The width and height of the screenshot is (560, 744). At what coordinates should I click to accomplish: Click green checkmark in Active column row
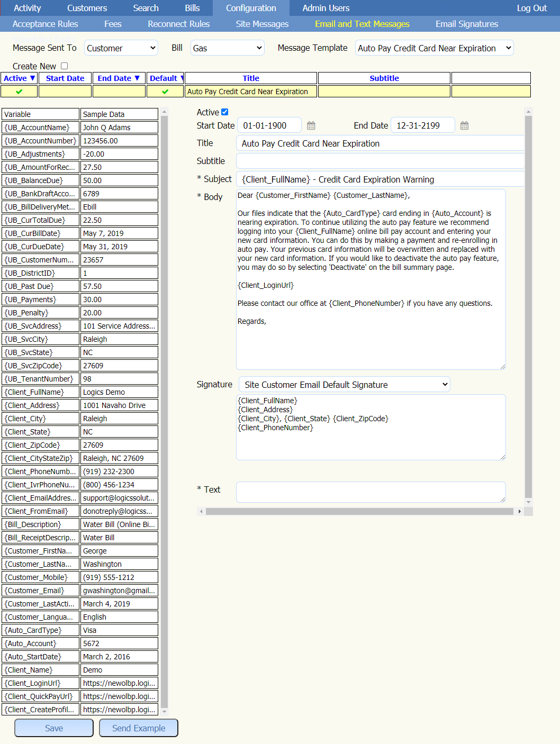click(x=19, y=92)
